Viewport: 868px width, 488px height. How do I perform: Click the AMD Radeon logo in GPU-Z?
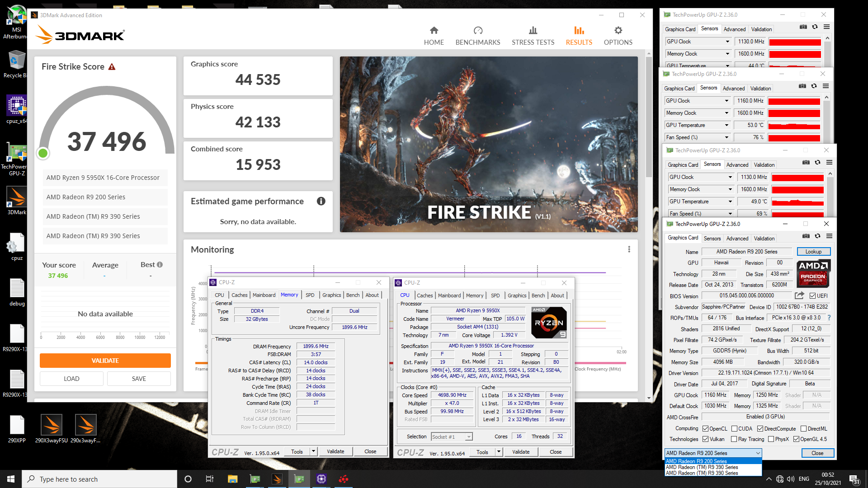pos(813,274)
